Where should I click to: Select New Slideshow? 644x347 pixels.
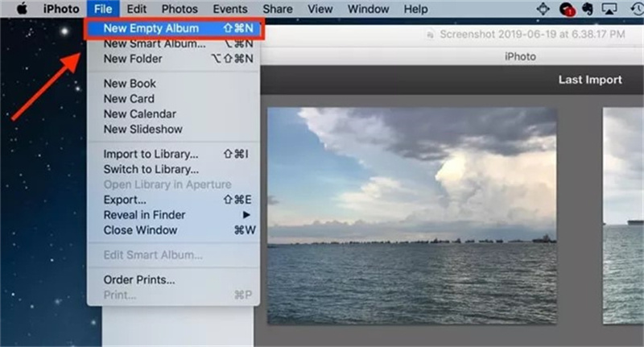coord(173,129)
